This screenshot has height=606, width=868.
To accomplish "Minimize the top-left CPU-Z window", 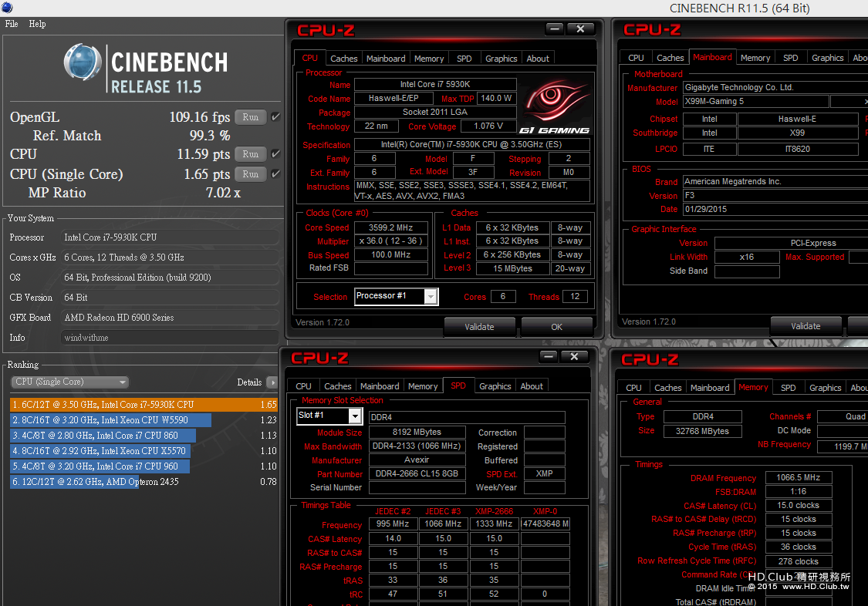I will (555, 29).
